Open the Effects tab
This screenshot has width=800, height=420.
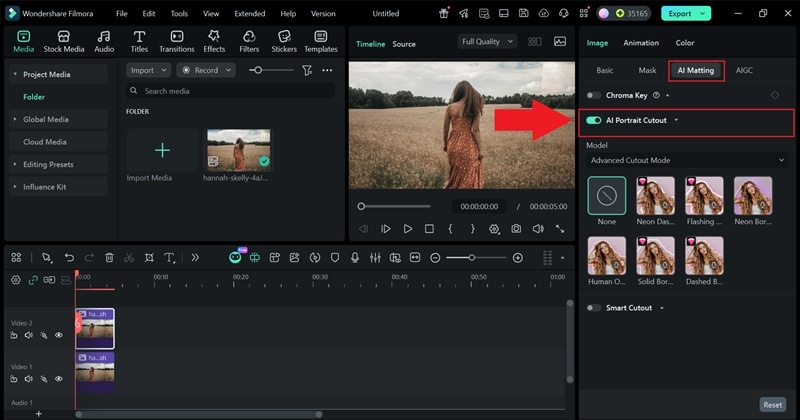click(x=214, y=41)
